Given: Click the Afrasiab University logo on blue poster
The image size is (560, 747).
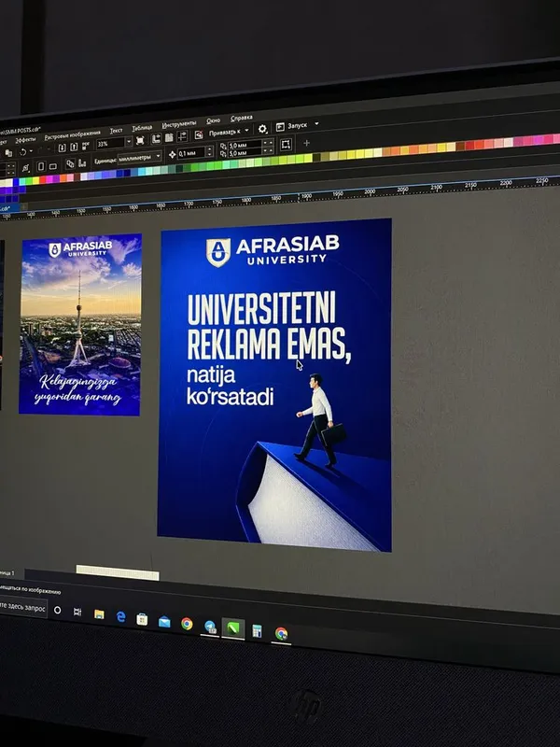Looking at the screenshot, I should point(273,250).
